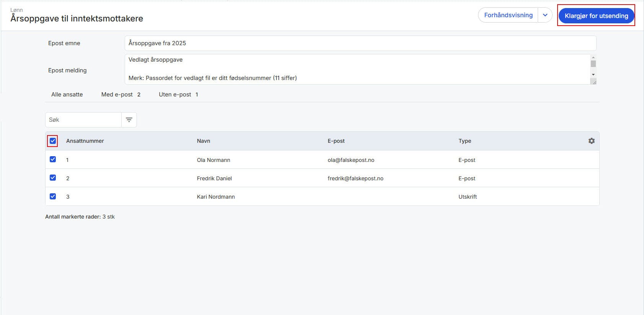Image resolution: width=644 pixels, height=315 pixels.
Task: Uncheck the checkbox for Ola Normann
Action: [53, 159]
